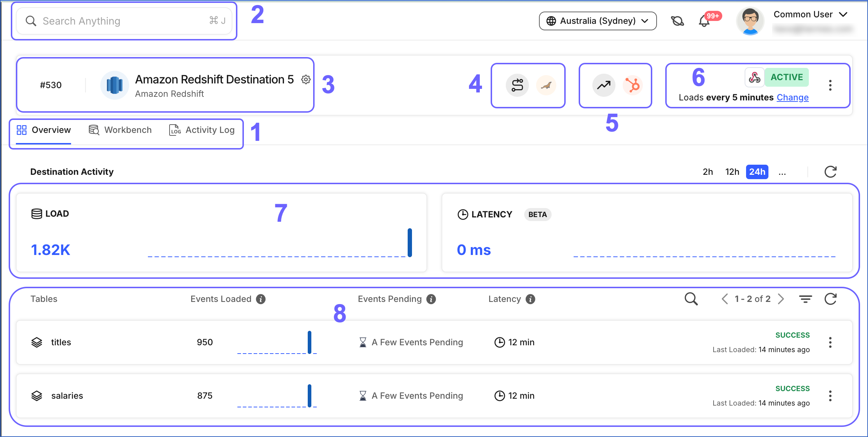Click the 875 events loaded value

(x=205, y=396)
